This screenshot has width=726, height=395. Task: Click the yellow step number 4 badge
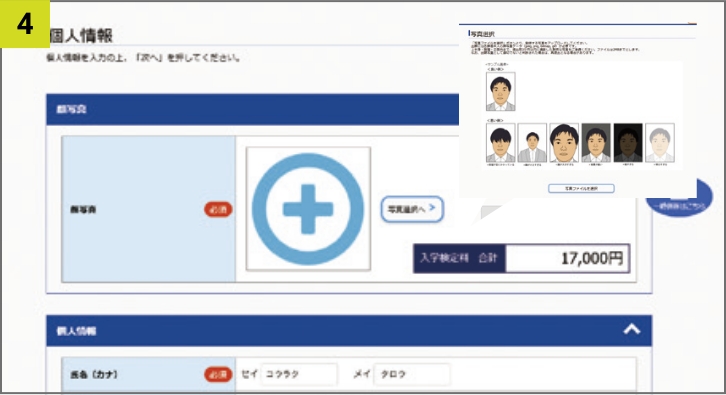(25, 24)
